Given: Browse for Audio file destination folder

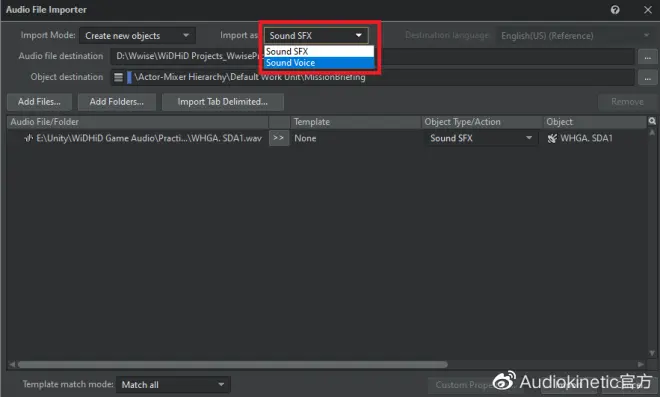Looking at the screenshot, I should tap(647, 56).
